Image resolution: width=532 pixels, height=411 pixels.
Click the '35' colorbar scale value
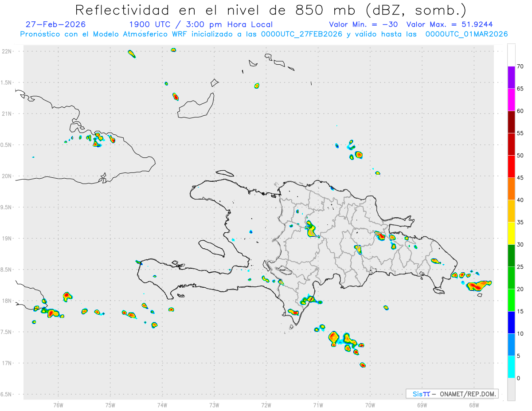click(520, 222)
